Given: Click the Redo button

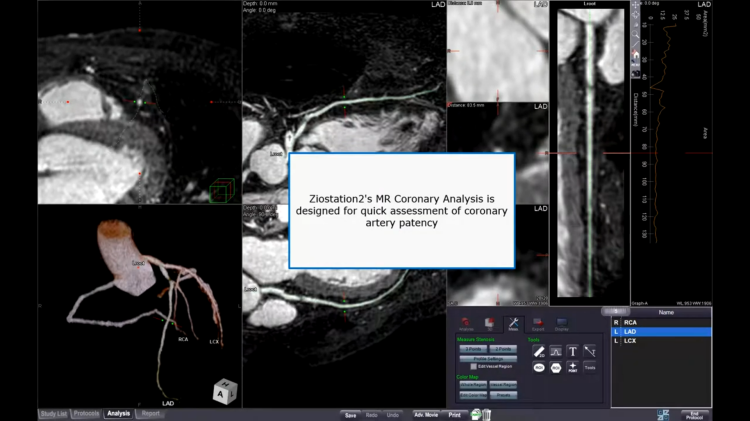Looking at the screenshot, I should tap(372, 415).
